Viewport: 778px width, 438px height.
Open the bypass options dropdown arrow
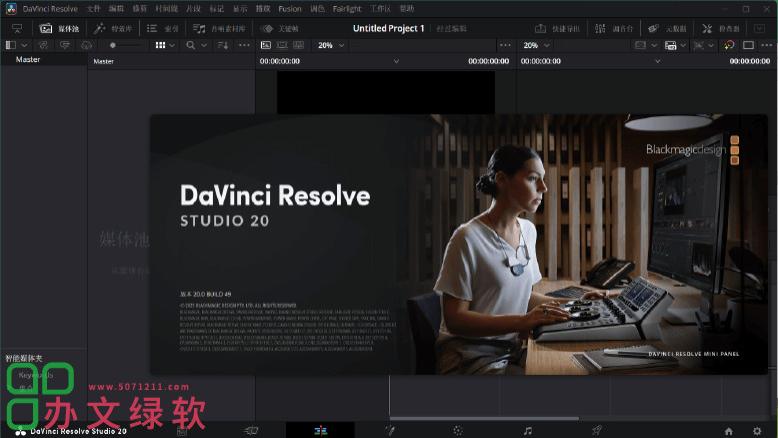[x=711, y=45]
